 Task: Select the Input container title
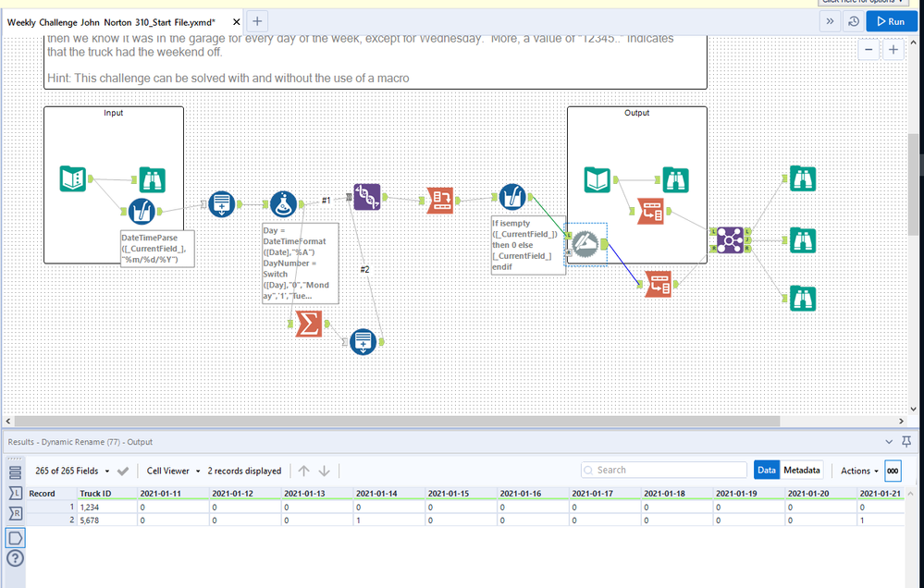(114, 113)
